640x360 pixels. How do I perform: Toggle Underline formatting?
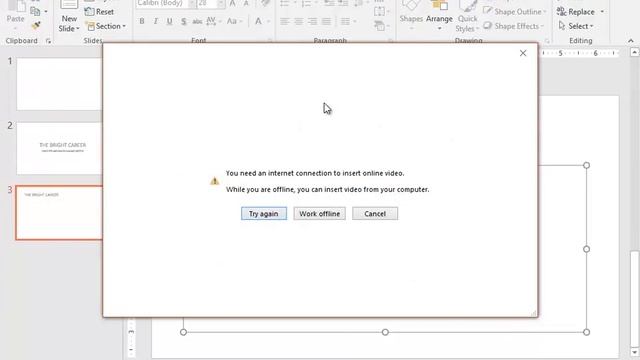(169, 21)
